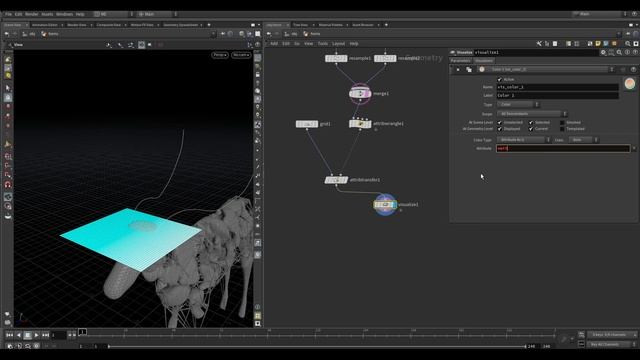This screenshot has height=360, width=640.
Task: Toggle Unselected at scene level
Action: (500, 122)
